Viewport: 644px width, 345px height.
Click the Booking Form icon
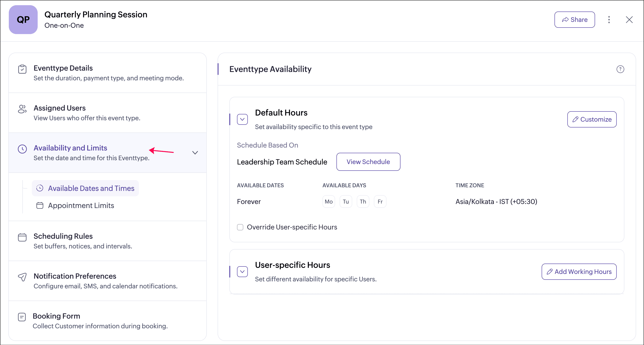click(x=22, y=317)
